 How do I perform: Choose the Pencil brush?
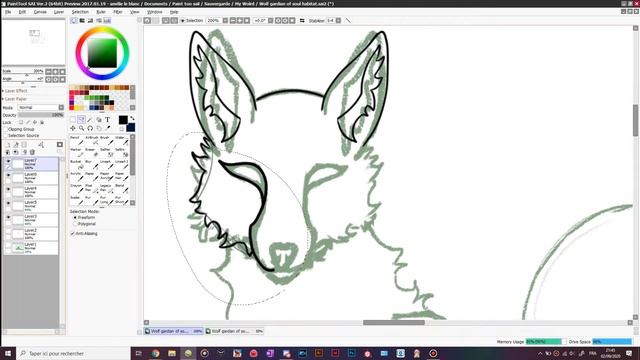coord(76,140)
